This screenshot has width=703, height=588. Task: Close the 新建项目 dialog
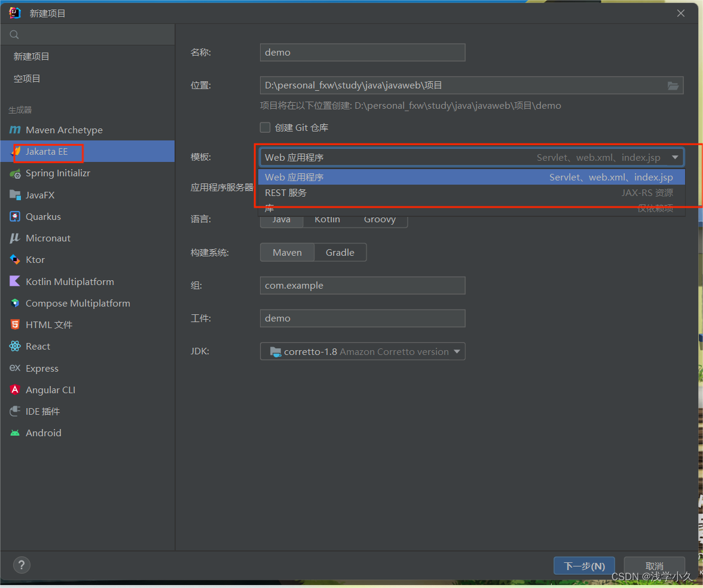tap(680, 13)
